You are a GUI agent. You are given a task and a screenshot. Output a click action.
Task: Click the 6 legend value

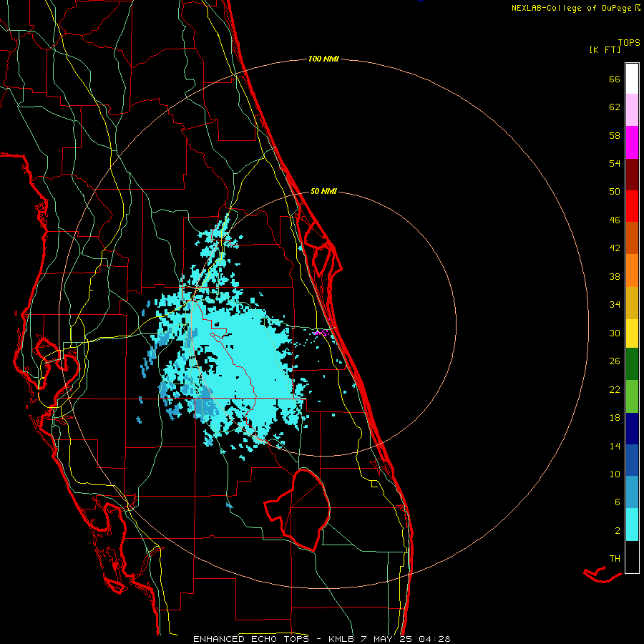click(618, 502)
